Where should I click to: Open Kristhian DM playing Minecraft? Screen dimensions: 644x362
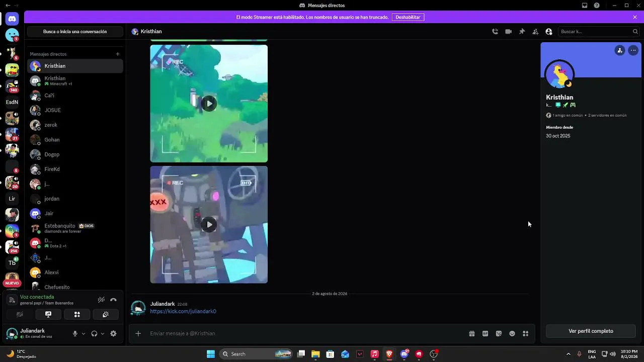click(75, 80)
